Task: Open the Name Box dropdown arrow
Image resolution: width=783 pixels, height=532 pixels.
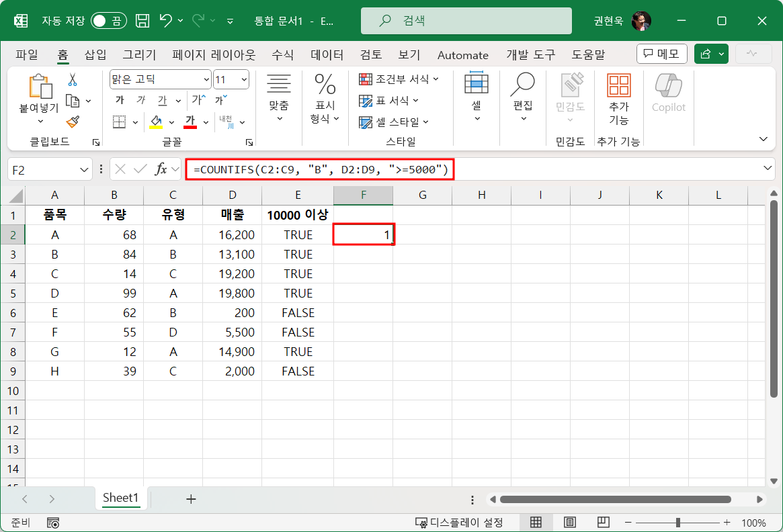Action: (84, 170)
